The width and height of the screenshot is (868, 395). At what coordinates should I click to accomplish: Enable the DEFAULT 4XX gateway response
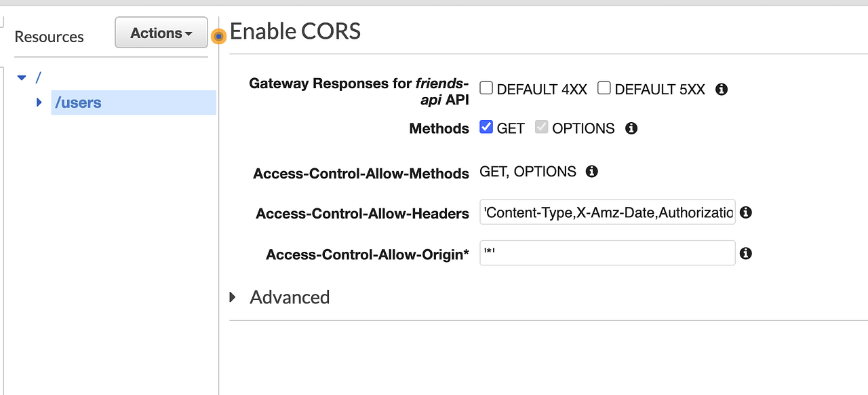pos(486,88)
